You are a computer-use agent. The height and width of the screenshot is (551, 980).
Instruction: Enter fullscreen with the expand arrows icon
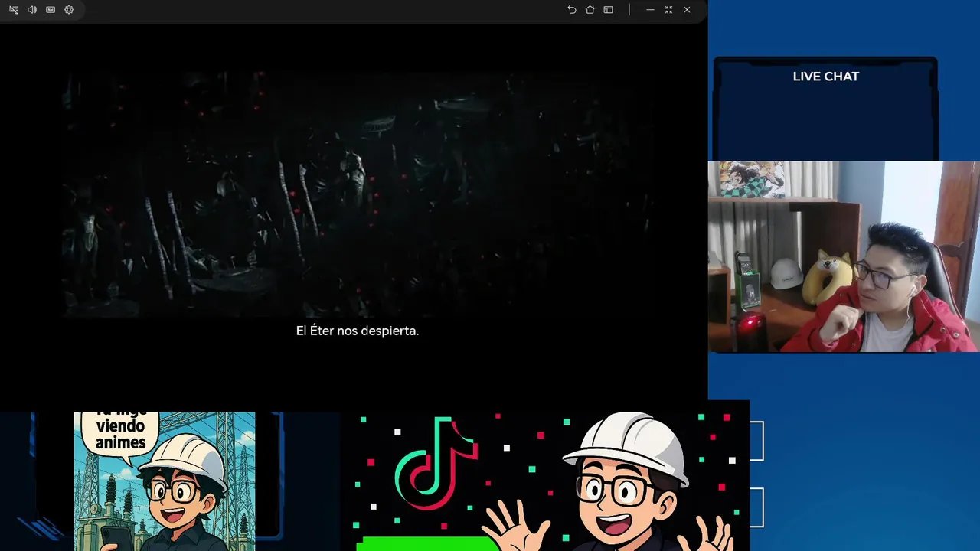pyautogui.click(x=668, y=10)
